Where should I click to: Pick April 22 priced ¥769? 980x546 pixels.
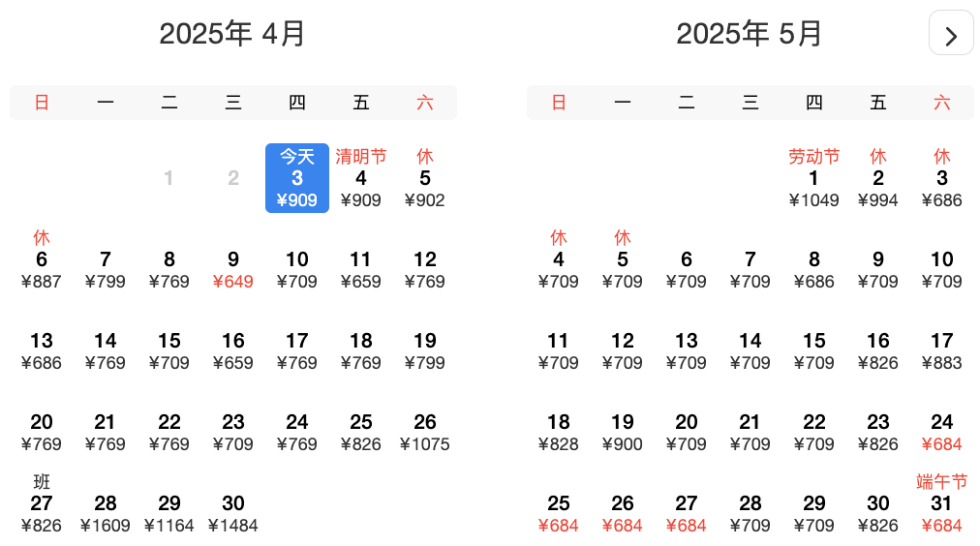169,433
